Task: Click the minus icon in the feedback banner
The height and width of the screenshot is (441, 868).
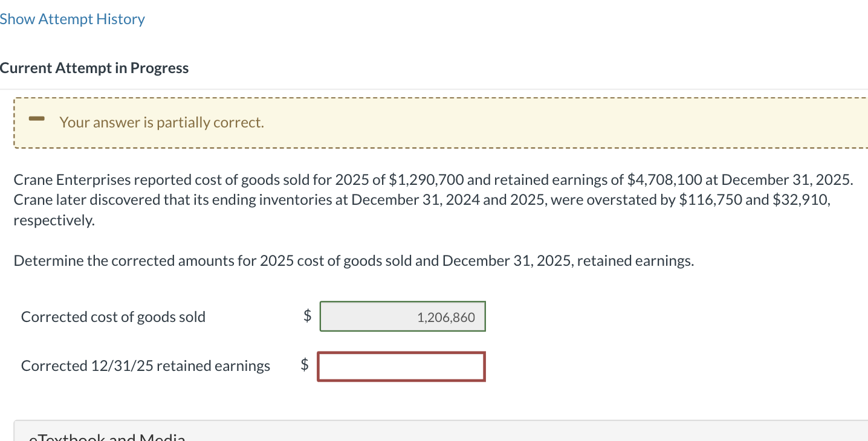Action: pyautogui.click(x=37, y=120)
